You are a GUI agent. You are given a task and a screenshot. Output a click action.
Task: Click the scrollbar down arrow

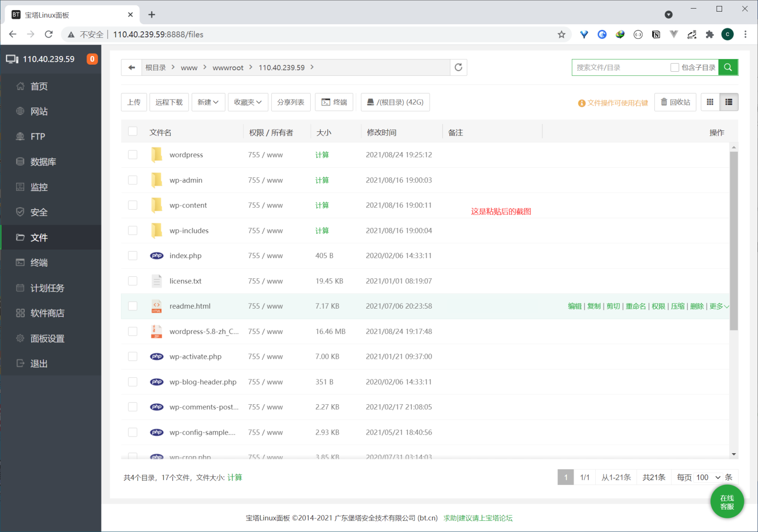734,454
